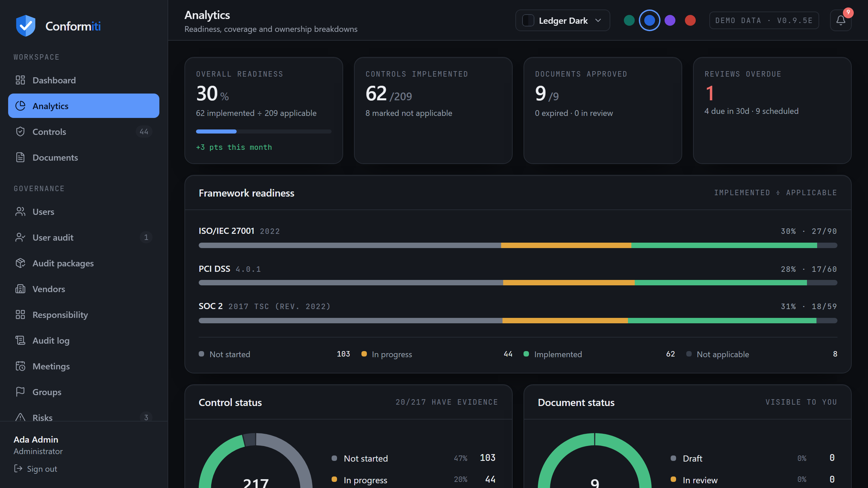Viewport: 868px width, 488px height.
Task: Open the Controls menu item
Action: 84,131
